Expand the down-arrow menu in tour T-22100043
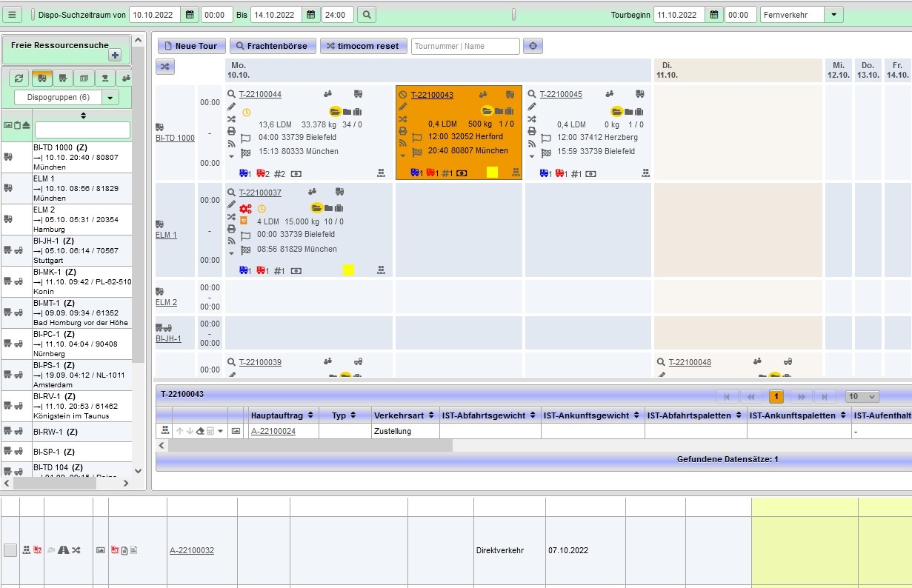This screenshot has height=588, width=912. point(402,156)
